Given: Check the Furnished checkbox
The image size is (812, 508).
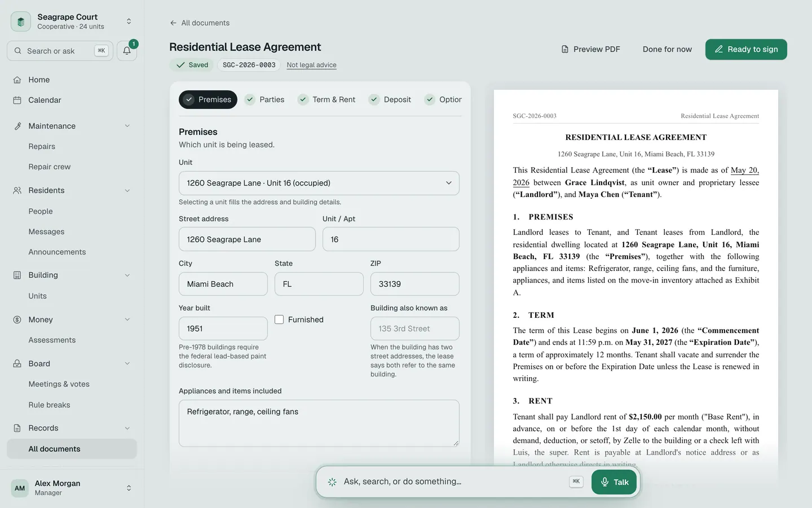Looking at the screenshot, I should 279,319.
